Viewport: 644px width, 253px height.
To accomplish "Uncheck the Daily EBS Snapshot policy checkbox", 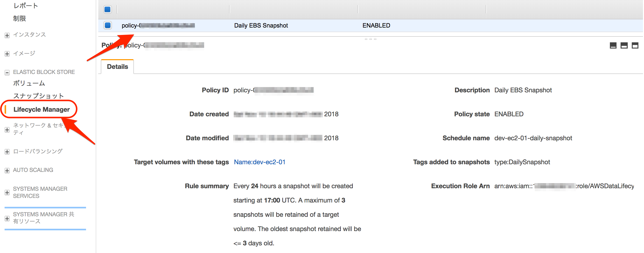I will (x=108, y=25).
